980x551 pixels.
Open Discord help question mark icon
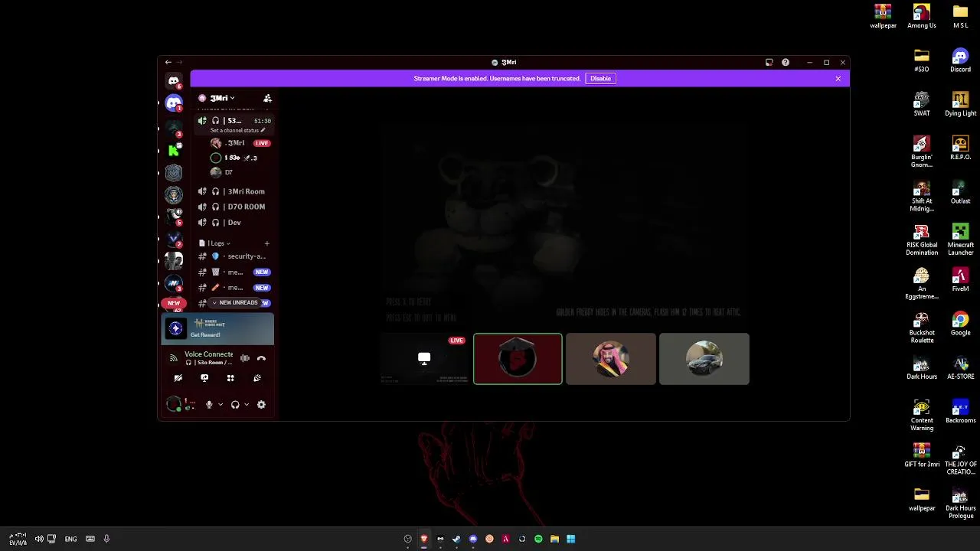pyautogui.click(x=786, y=63)
